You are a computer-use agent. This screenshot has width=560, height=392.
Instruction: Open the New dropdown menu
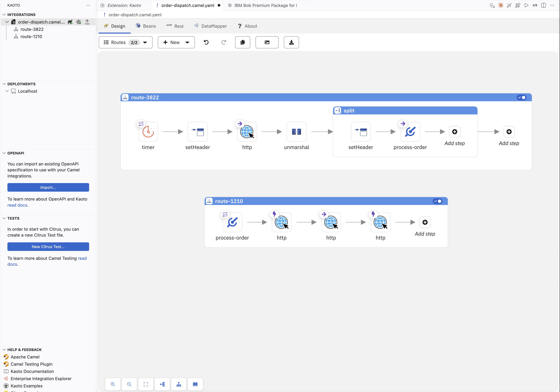176,42
